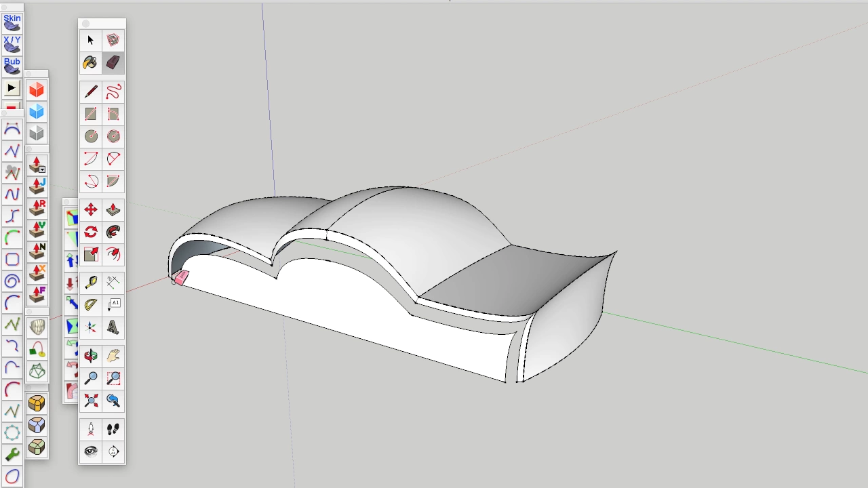Pick the Line pencil tool
The image size is (868, 488).
click(x=91, y=91)
